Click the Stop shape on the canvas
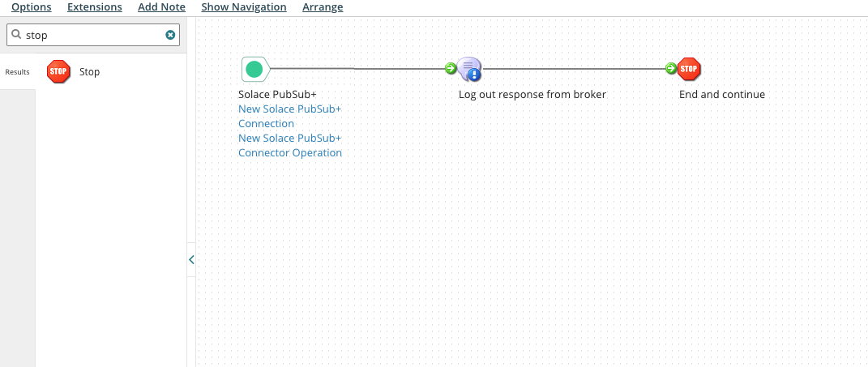 [689, 69]
